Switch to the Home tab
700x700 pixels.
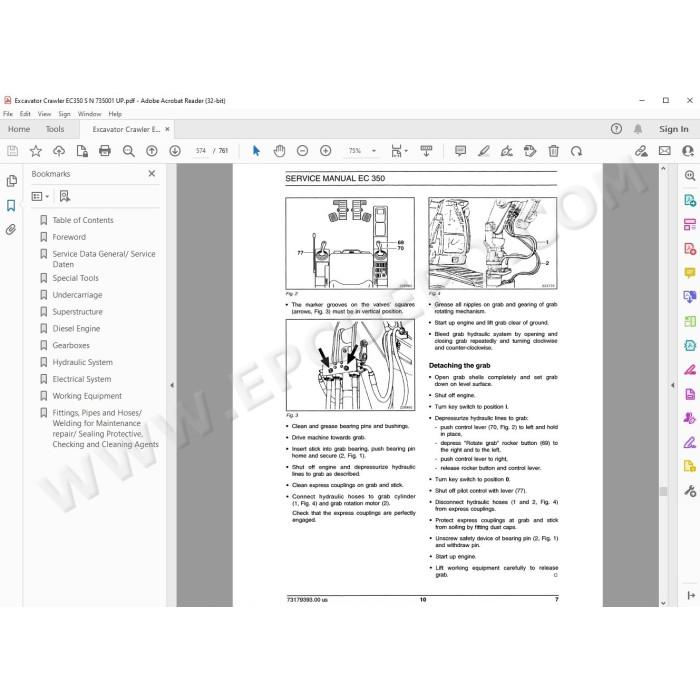click(x=19, y=129)
